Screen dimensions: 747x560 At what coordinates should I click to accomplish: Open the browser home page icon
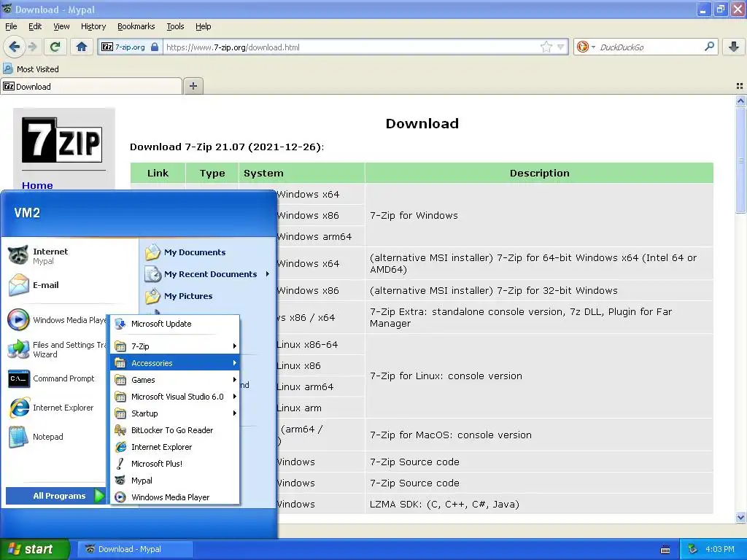tap(82, 47)
